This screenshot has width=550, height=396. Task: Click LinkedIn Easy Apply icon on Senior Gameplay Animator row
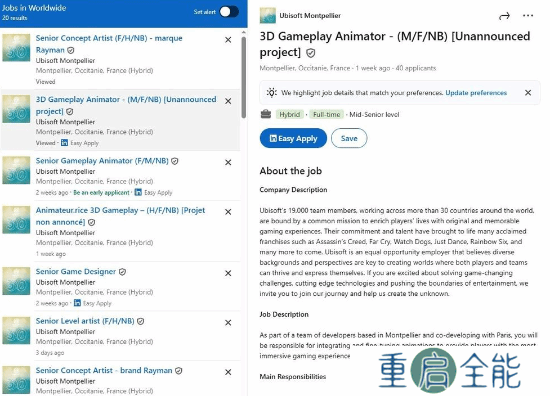pos(138,192)
